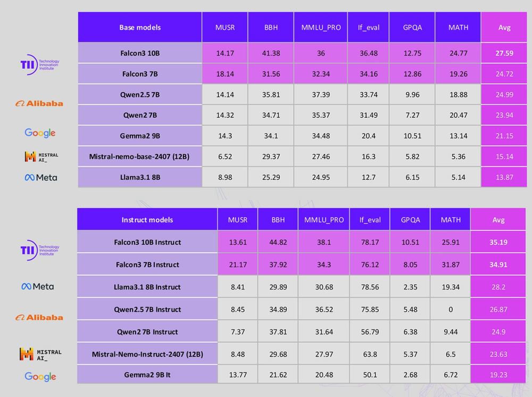Screen dimensions: 532x397
Task: Click the 18.14 MUSR score of Falcon3 7B
Action: [x=225, y=74]
